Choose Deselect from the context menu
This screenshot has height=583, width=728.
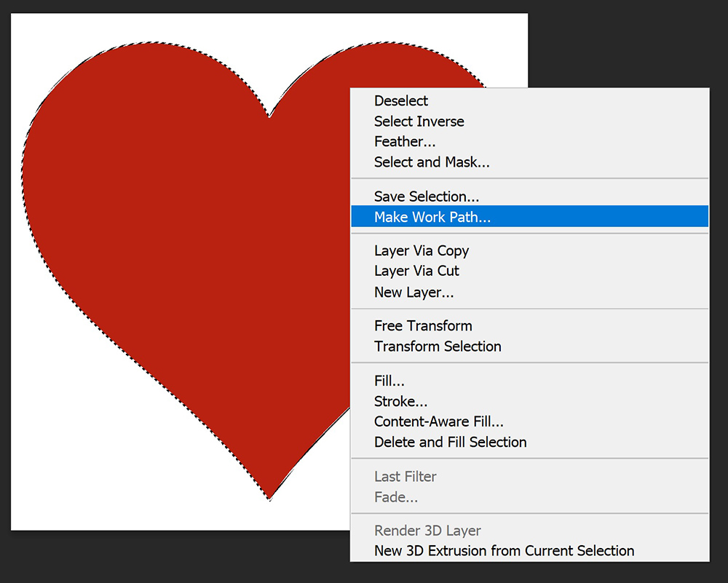pyautogui.click(x=530, y=100)
